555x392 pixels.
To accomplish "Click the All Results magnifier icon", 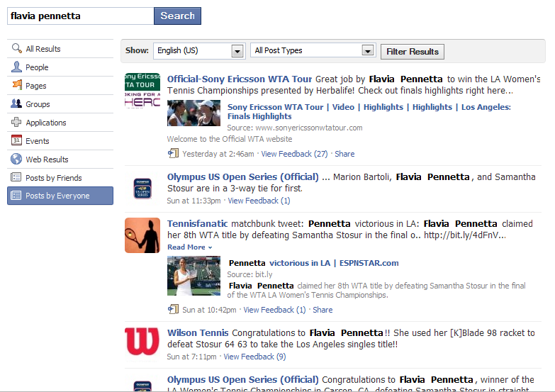I will click(16, 48).
